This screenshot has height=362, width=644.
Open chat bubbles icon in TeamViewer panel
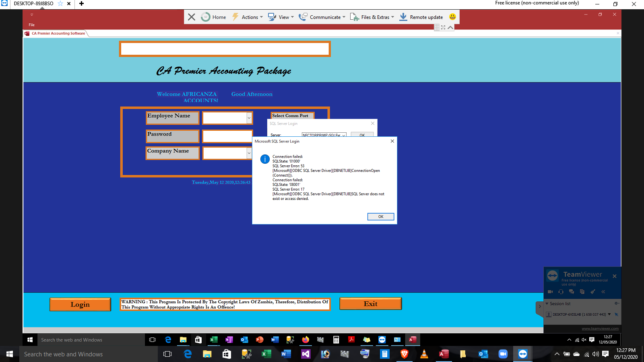571,292
